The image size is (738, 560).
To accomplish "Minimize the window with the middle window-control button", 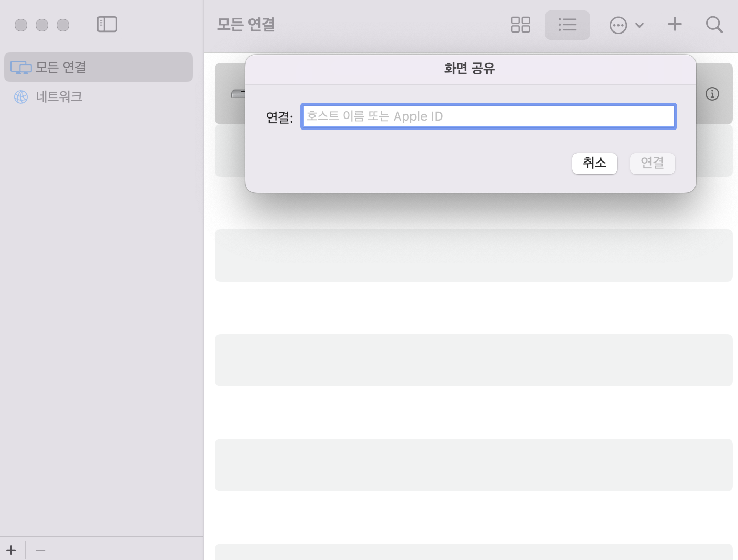I will 42,25.
